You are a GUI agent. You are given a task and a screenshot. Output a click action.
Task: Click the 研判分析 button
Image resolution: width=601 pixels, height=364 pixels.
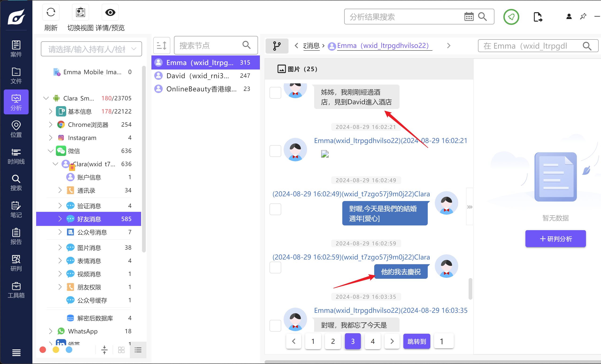555,239
